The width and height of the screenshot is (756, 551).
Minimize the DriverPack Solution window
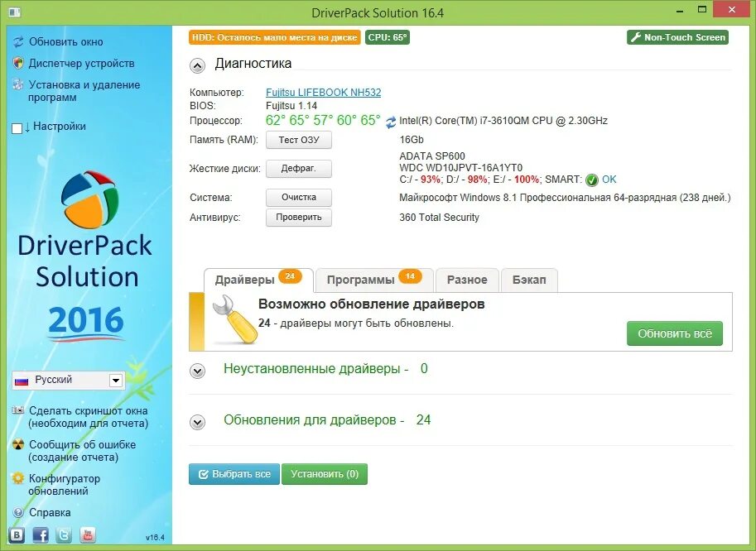coord(681,10)
